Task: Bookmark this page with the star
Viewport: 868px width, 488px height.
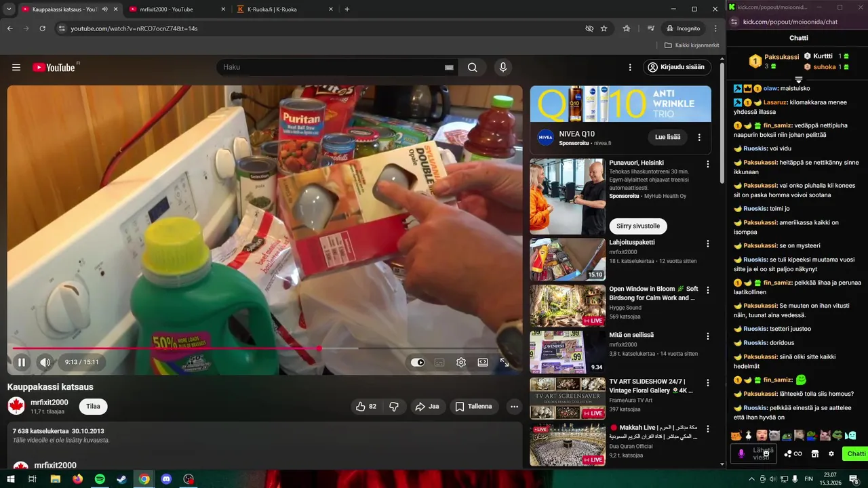Action: 604,28
